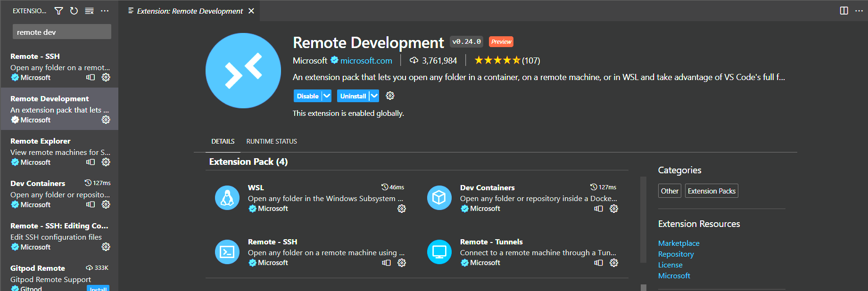Click remote indicator icon on pack Remote - SSH
The image size is (868, 291).
[386, 263]
